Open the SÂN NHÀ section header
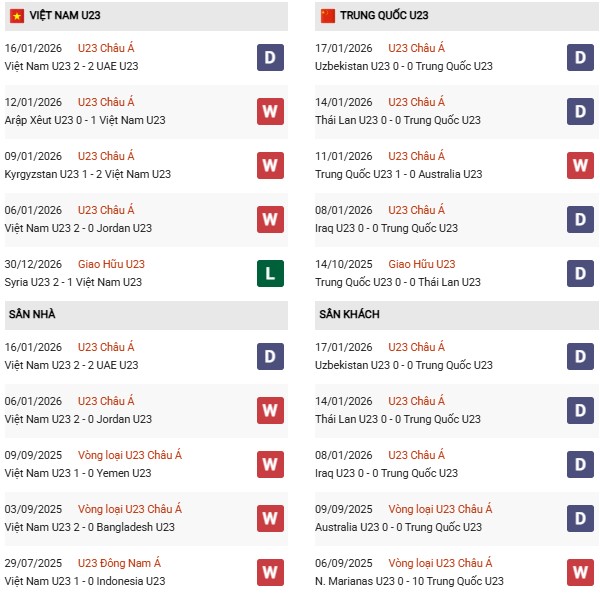Viewport: 600px width, 593px height. click(x=32, y=314)
